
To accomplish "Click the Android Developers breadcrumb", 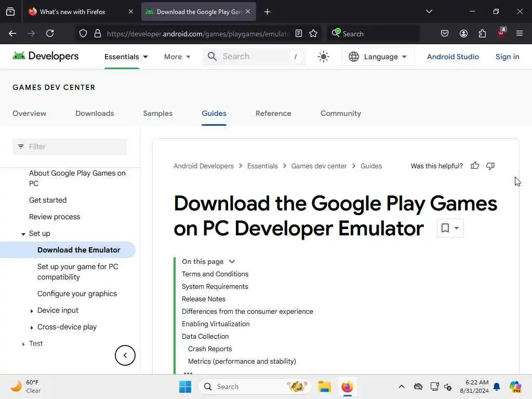I will point(204,166).
